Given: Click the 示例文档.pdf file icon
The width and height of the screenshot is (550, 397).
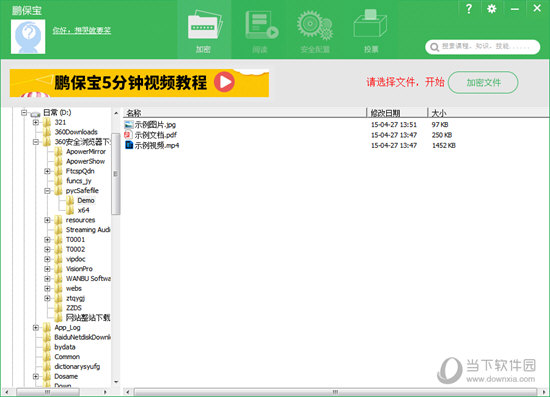Looking at the screenshot, I should pos(129,135).
